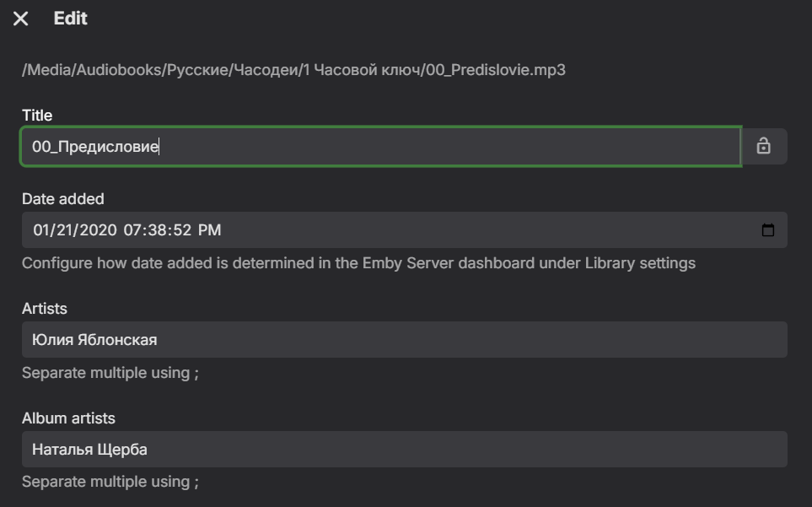Click the "Artists" field label

tap(45, 309)
